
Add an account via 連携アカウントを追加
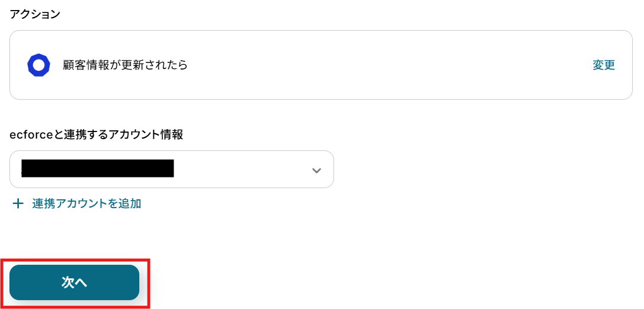pyautogui.click(x=86, y=204)
